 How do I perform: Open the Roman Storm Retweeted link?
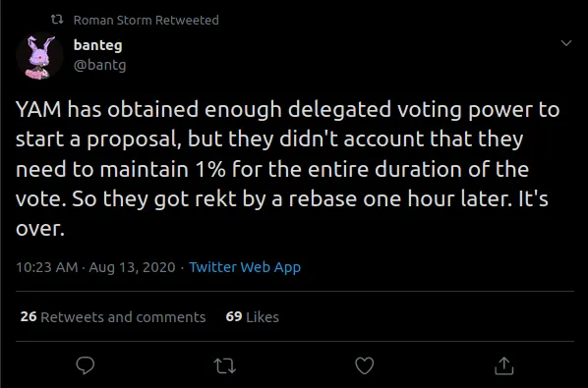click(x=146, y=21)
